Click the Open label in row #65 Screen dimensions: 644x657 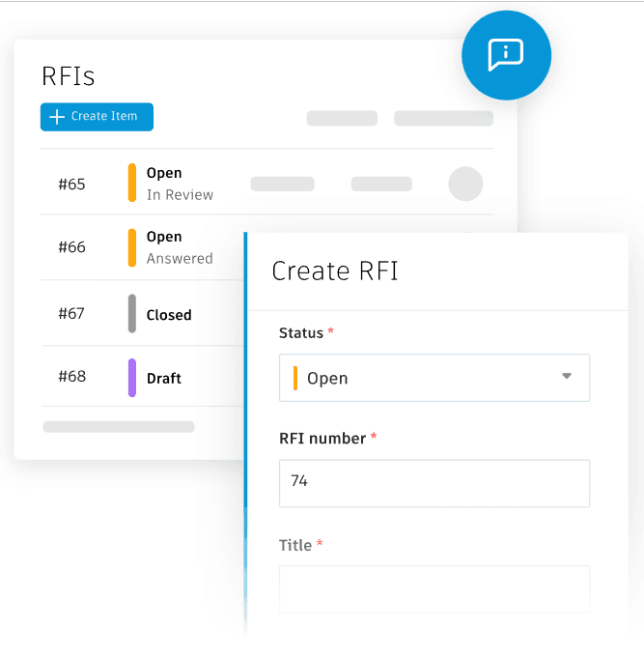tap(164, 173)
